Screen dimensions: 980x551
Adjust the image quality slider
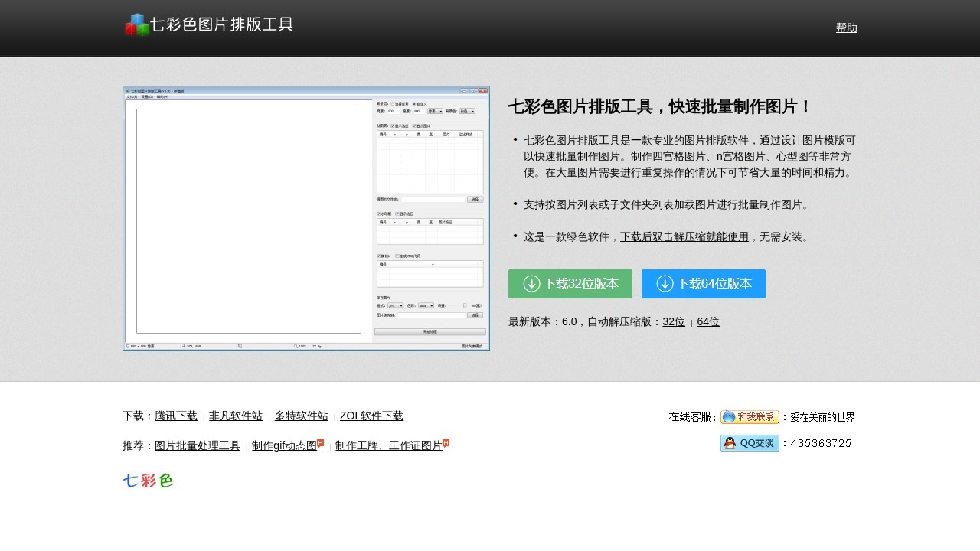click(464, 305)
